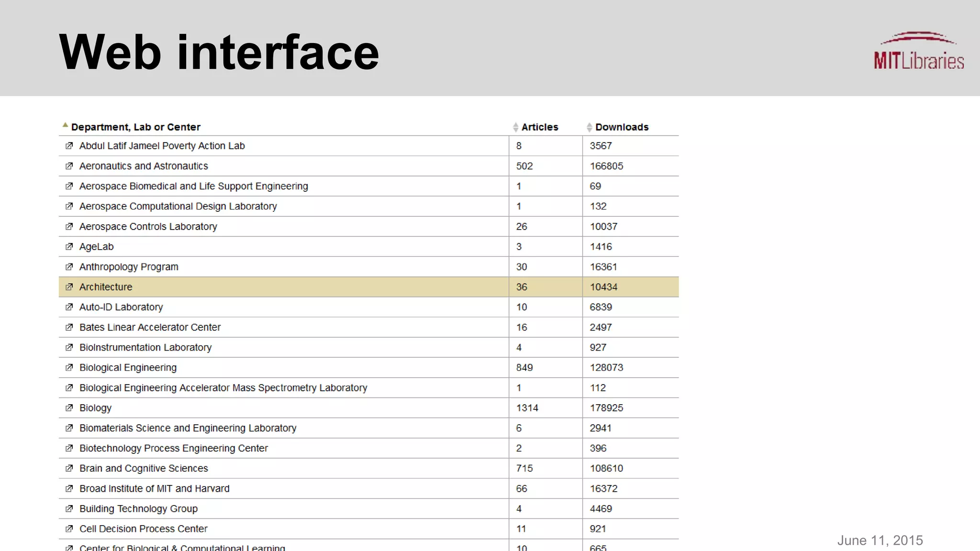980x551 pixels.
Task: Select Broad Institute of MIT and Harvard name
Action: coord(155,488)
